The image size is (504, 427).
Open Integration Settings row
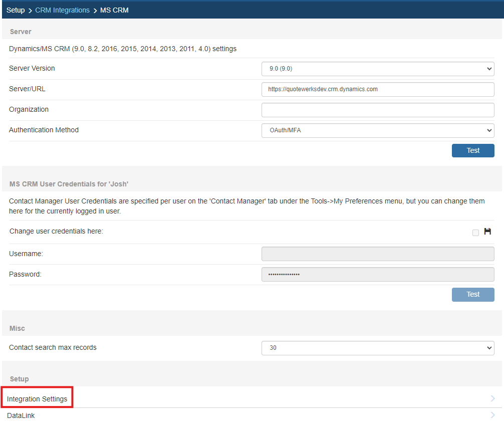coord(252,399)
